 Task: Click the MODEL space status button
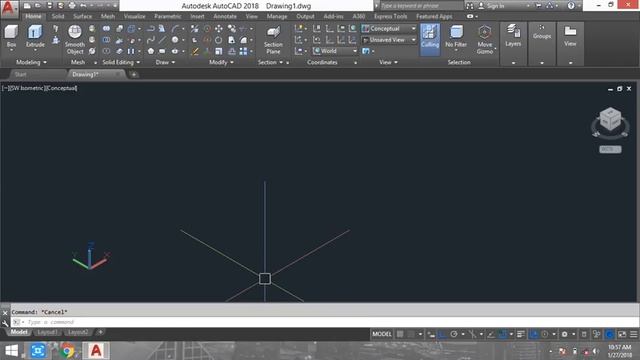pyautogui.click(x=382, y=334)
